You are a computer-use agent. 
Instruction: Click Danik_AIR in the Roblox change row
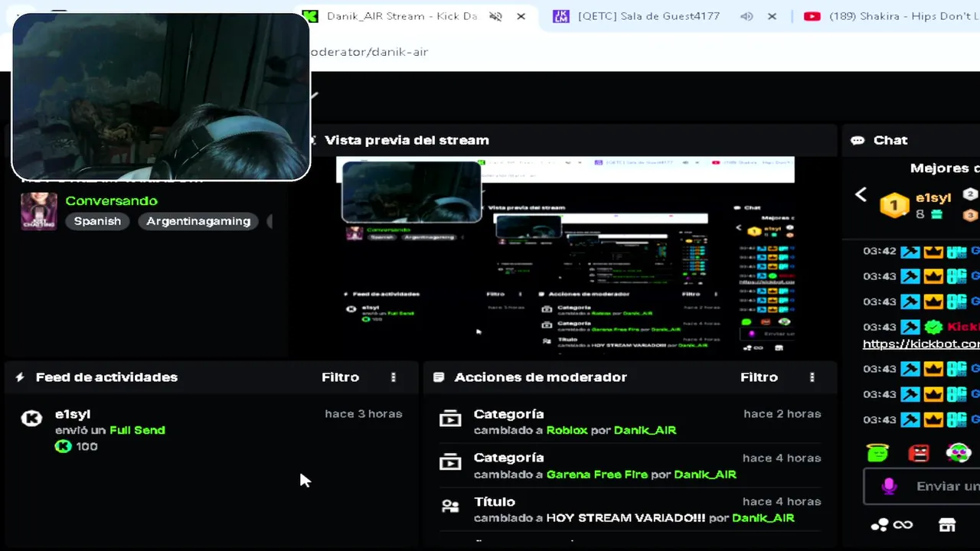pos(645,430)
